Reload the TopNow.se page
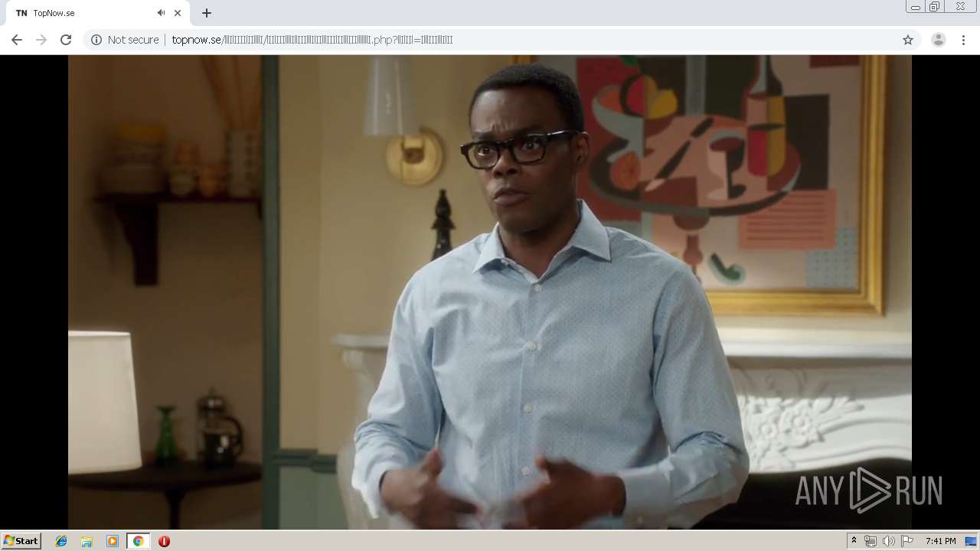980x551 pixels. tap(66, 40)
